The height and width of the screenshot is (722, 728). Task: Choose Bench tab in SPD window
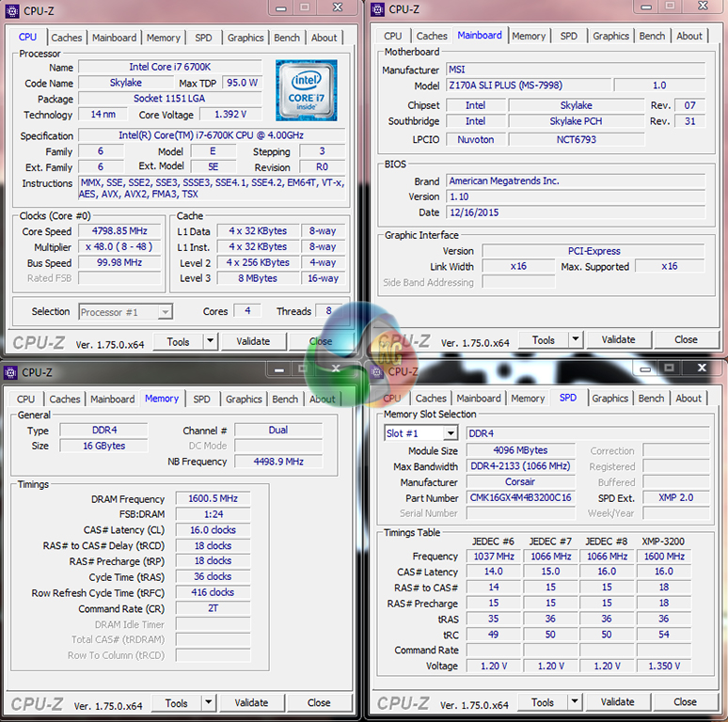tap(652, 398)
